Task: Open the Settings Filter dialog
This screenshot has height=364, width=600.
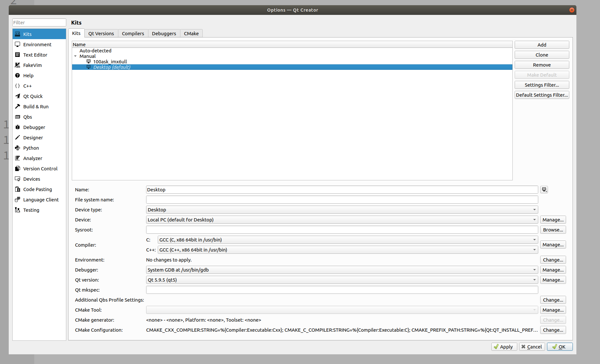Action: click(x=542, y=85)
